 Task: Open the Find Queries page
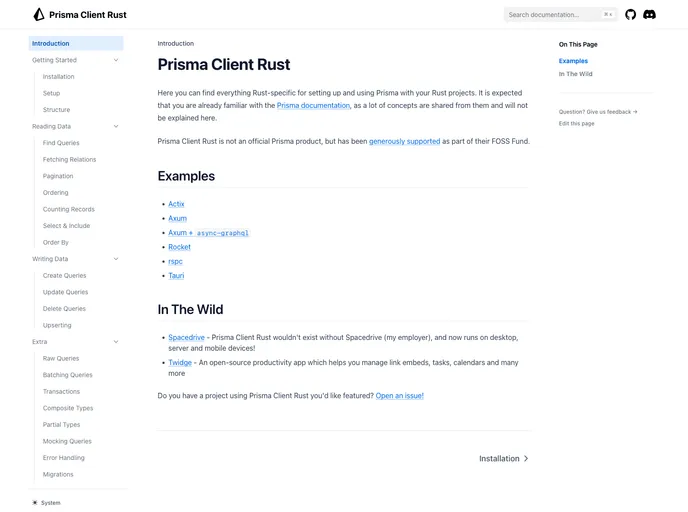61,143
